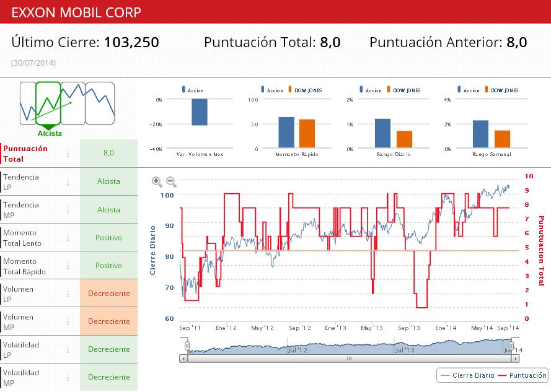This screenshot has height=392, width=551.
Task: Click the blue Accion bar in Rango Diario
Action: click(x=382, y=133)
